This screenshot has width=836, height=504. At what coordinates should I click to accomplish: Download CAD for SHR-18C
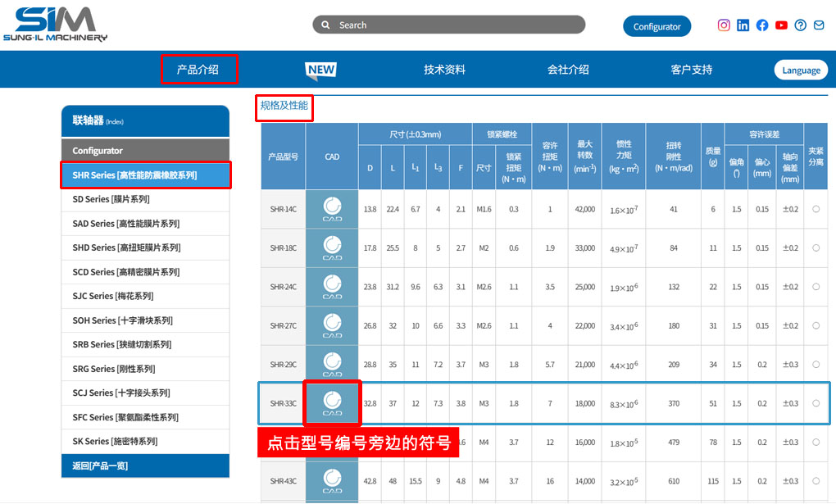pyautogui.click(x=332, y=248)
